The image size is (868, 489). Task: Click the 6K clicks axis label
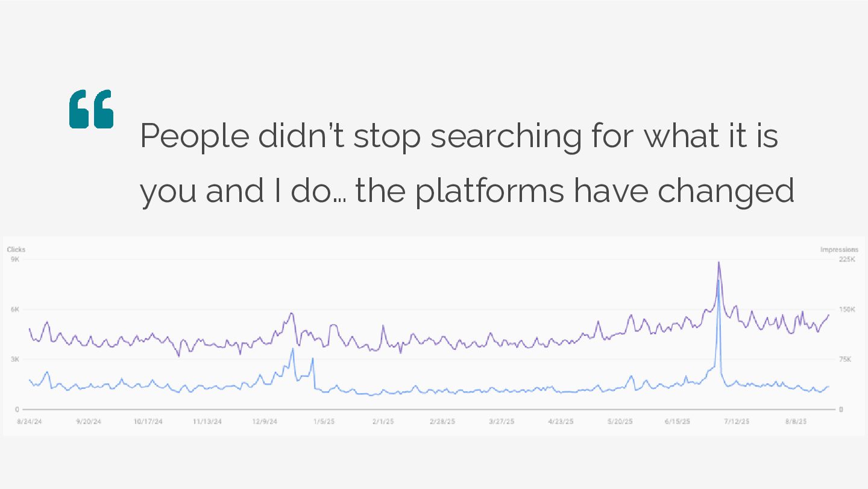(15, 309)
